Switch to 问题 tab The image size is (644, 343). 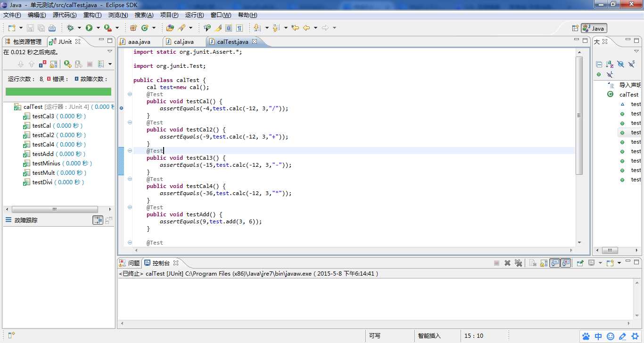click(x=130, y=263)
